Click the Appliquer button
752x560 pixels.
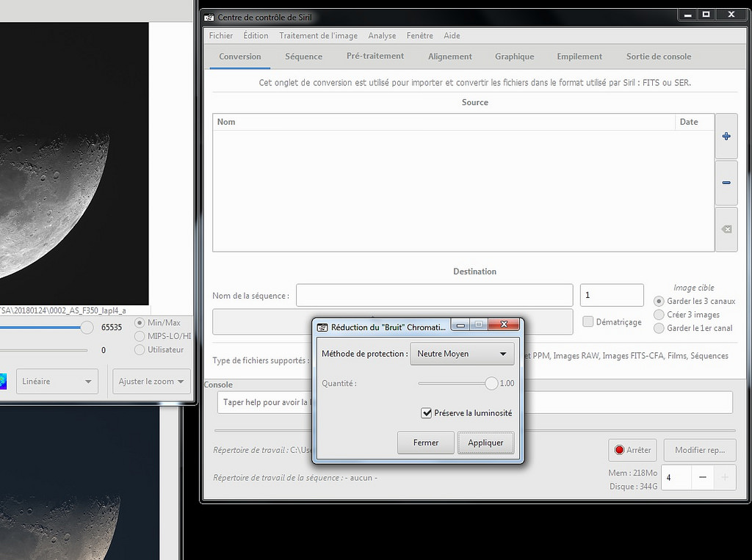click(x=485, y=443)
